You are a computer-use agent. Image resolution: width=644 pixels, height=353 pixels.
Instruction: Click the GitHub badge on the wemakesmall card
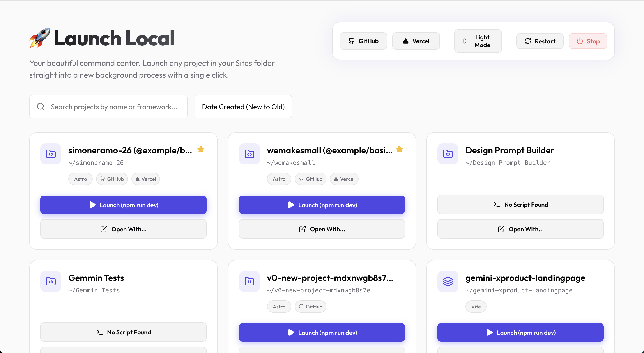pyautogui.click(x=311, y=179)
